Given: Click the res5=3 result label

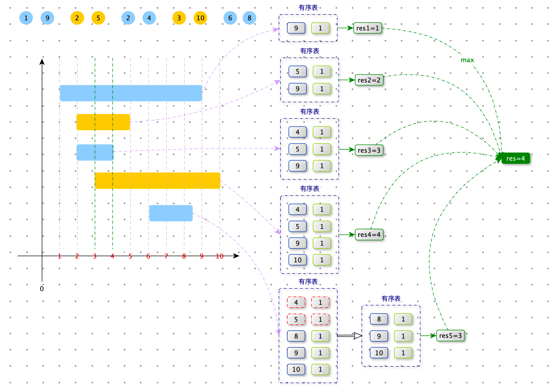Looking at the screenshot, I should point(450,336).
